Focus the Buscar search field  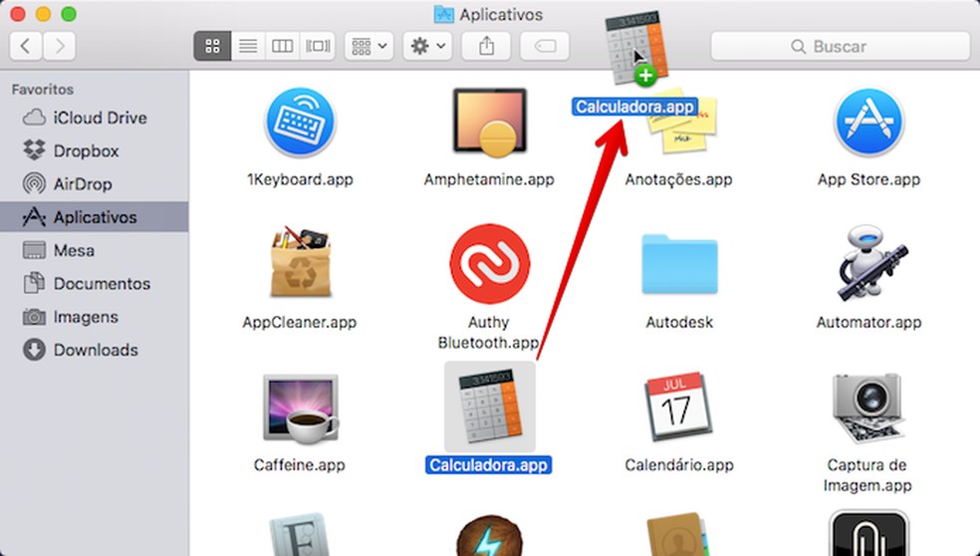840,46
